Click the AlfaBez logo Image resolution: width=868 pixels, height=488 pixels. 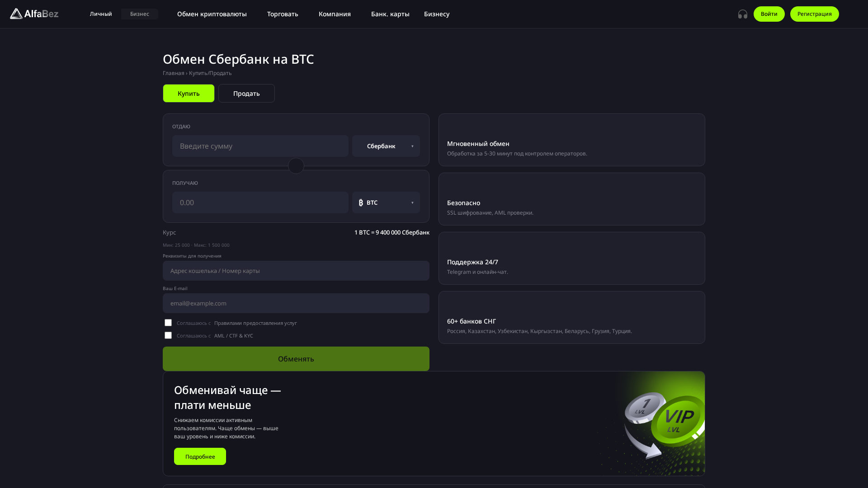tap(34, 14)
